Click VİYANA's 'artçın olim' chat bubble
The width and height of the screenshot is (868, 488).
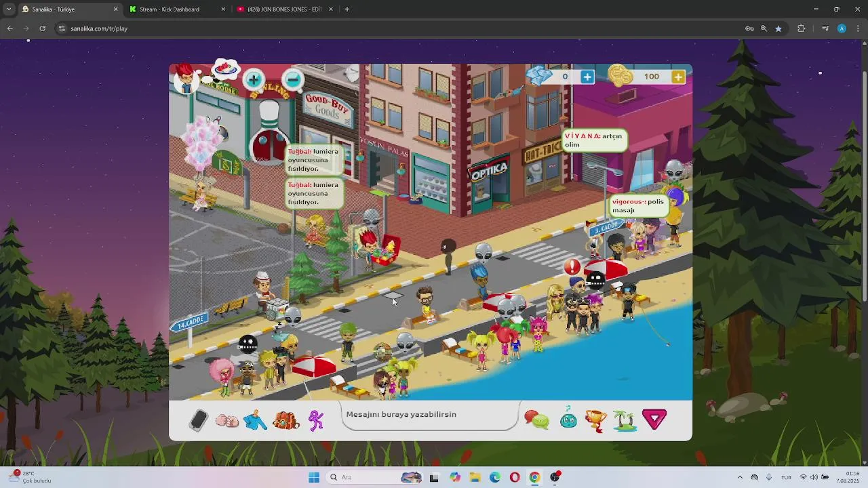(x=594, y=140)
